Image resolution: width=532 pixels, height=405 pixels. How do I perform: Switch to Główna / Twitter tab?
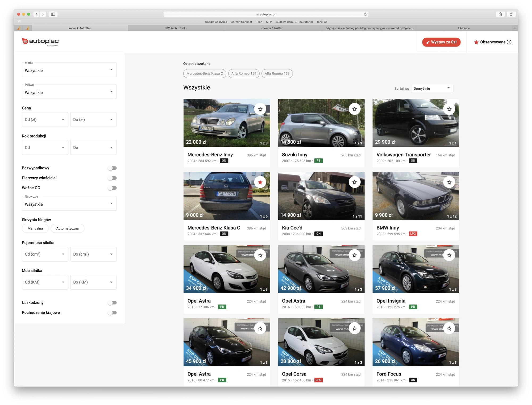pos(272,28)
